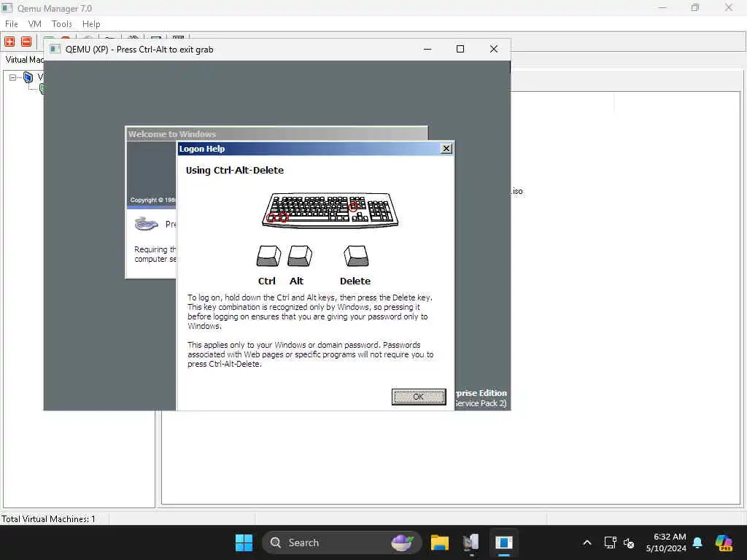Click the Alt key illustration
This screenshot has width=747, height=560.
coord(300,256)
